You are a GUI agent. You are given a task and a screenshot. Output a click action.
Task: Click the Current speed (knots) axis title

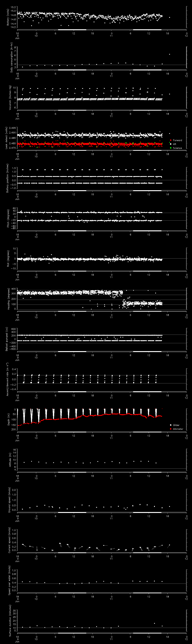(x=10, y=540)
